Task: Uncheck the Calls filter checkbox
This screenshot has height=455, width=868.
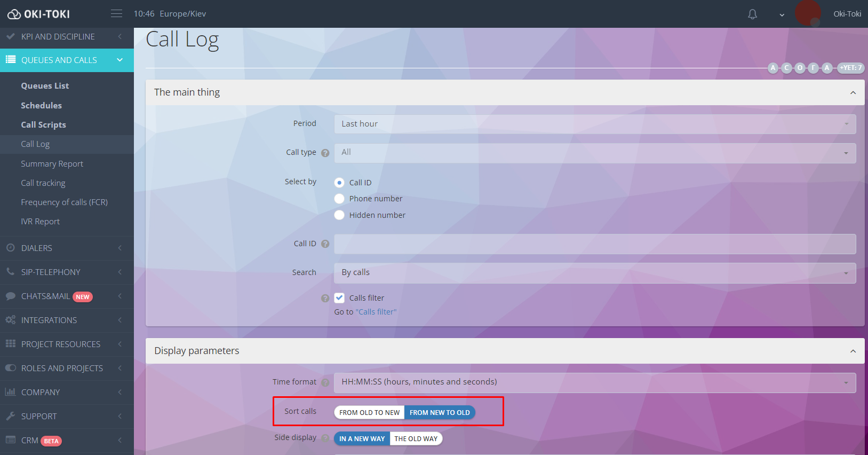Action: click(339, 298)
